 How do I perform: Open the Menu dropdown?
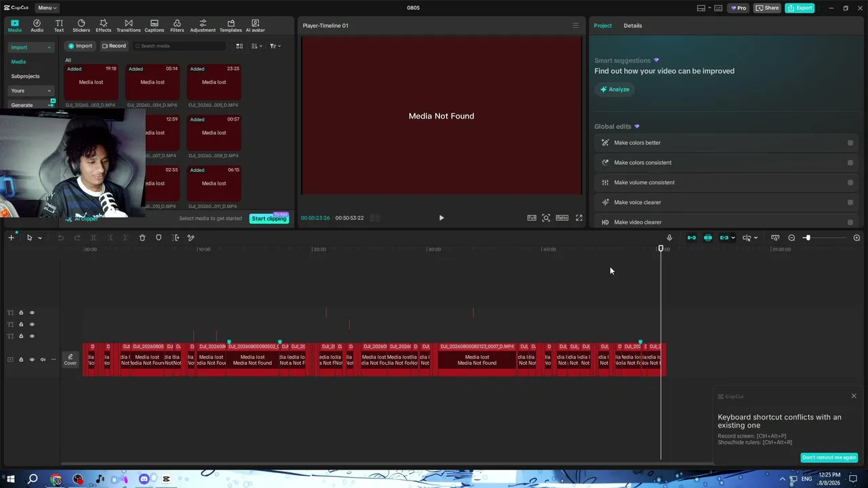(47, 7)
